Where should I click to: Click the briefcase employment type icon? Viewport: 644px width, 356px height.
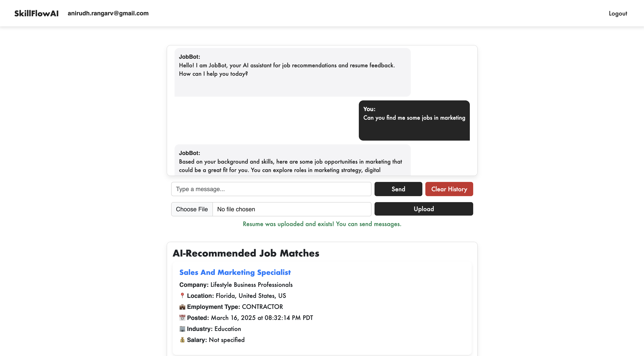pyautogui.click(x=182, y=307)
